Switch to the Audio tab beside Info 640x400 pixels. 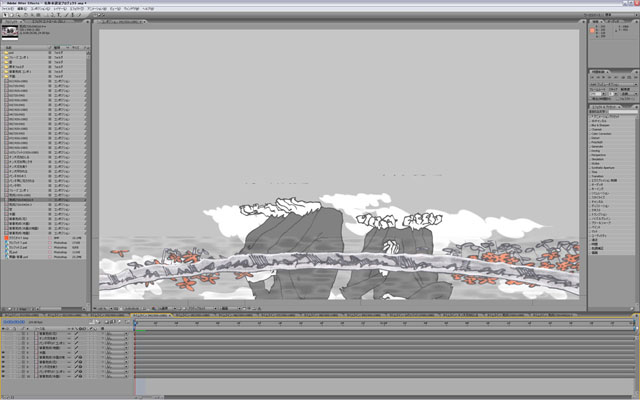click(614, 21)
